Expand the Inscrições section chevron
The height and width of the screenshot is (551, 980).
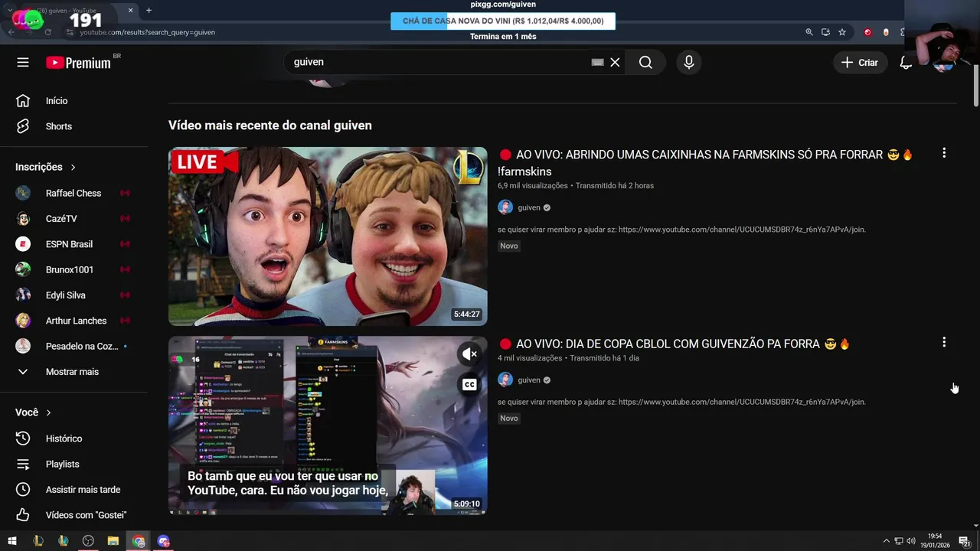click(x=73, y=167)
